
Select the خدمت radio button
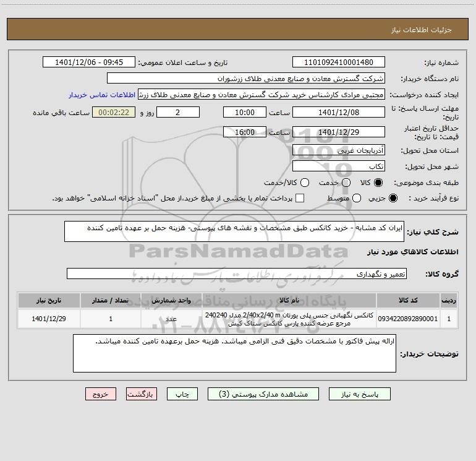346,183
